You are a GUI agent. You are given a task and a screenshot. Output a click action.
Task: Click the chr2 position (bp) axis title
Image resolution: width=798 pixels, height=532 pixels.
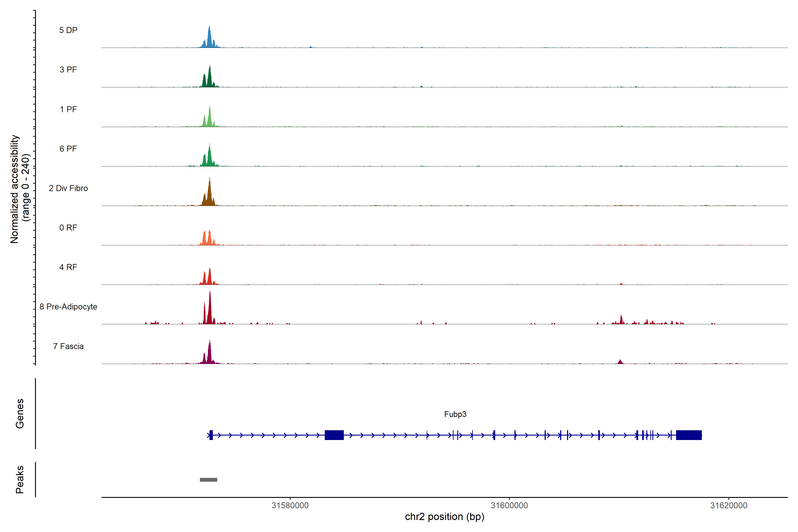(444, 517)
